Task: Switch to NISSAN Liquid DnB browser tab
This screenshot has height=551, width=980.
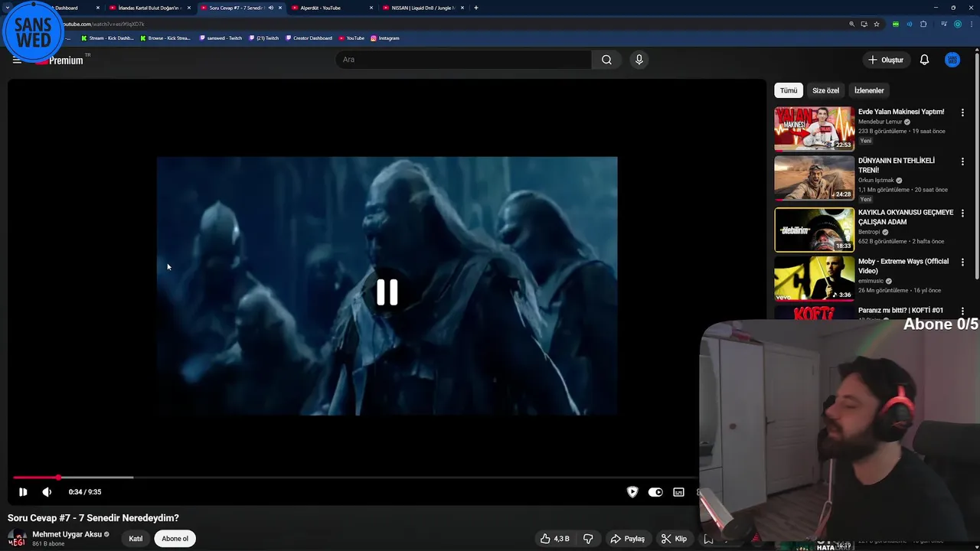Action: click(x=423, y=8)
